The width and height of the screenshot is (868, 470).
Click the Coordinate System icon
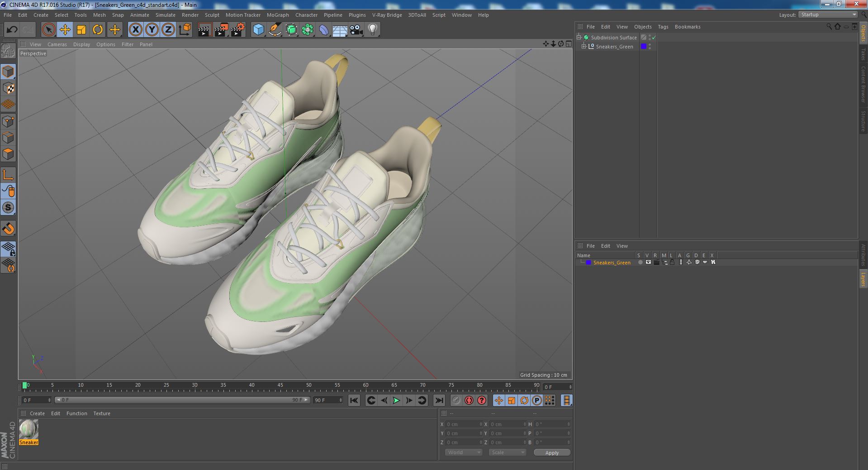[185, 30]
